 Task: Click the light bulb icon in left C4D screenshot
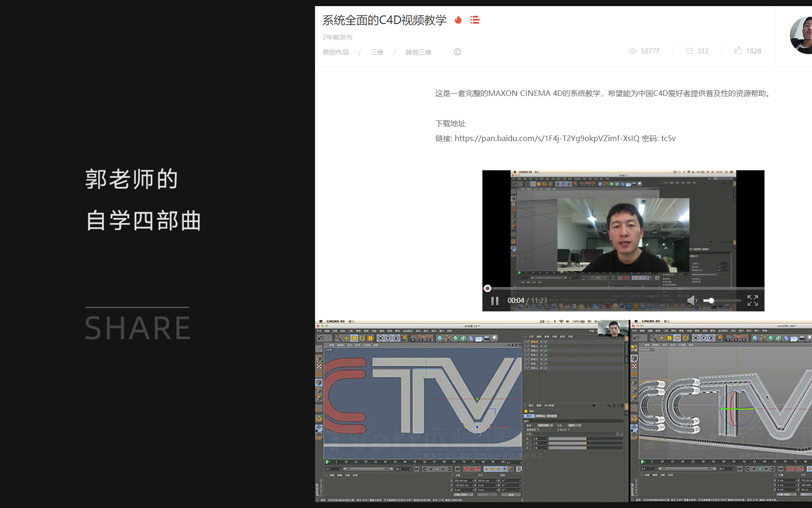[x=494, y=338]
